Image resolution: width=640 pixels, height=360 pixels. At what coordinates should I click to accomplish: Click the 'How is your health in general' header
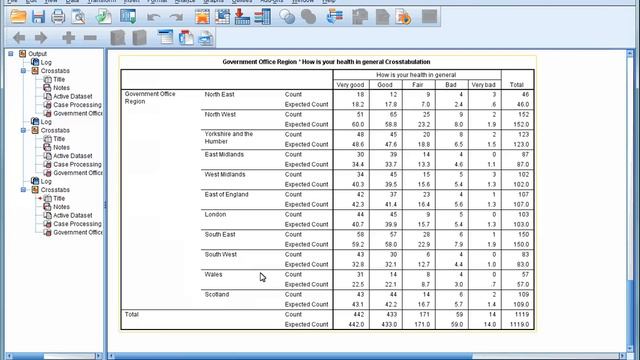[x=416, y=75]
